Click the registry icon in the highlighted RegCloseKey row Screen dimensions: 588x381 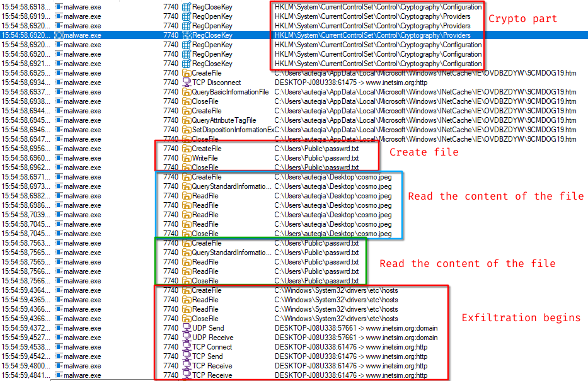pyautogui.click(x=187, y=35)
